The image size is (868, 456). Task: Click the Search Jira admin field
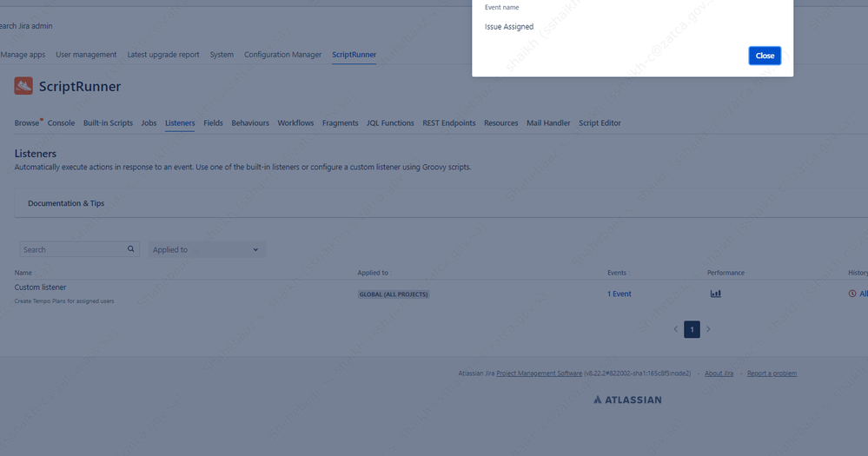tap(26, 26)
